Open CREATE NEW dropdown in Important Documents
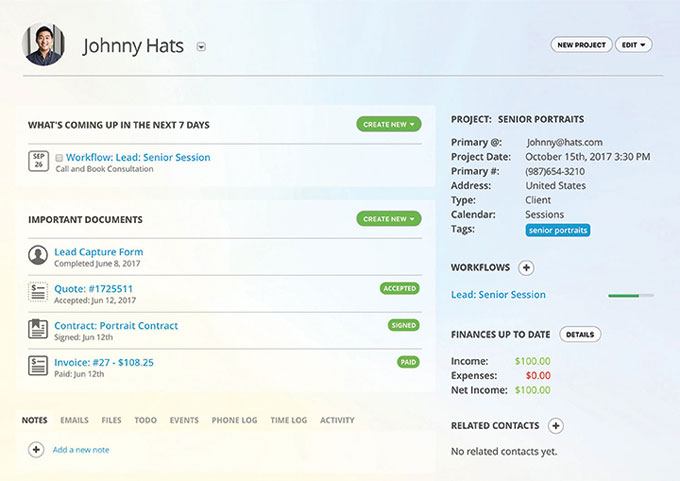The image size is (680, 481). coord(389,219)
